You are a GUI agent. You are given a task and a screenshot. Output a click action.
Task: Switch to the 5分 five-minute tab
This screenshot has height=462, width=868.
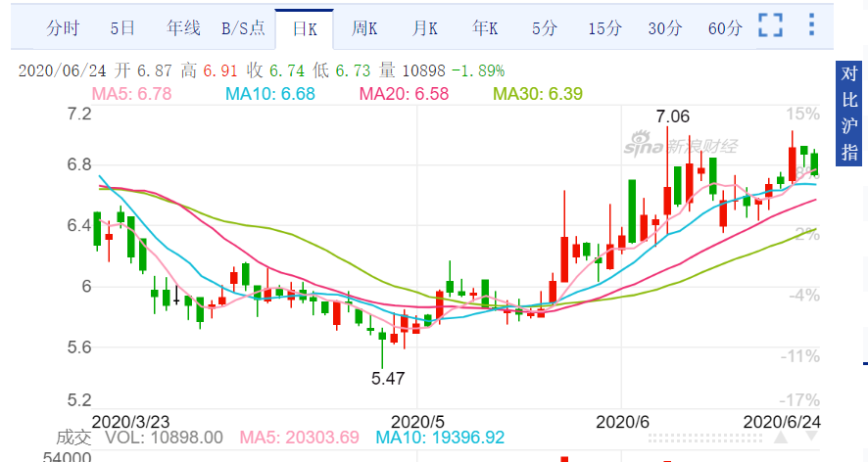(x=545, y=28)
